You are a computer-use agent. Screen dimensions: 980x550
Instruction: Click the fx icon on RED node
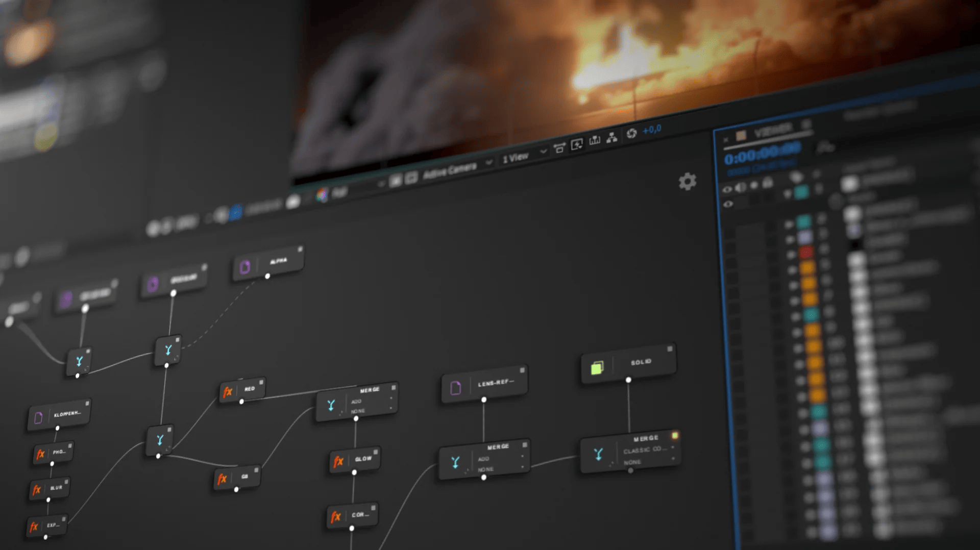228,392
